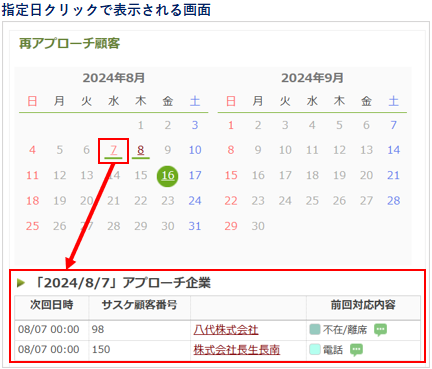Click customer number 98 cell
The width and height of the screenshot is (432, 369).
tap(98, 330)
